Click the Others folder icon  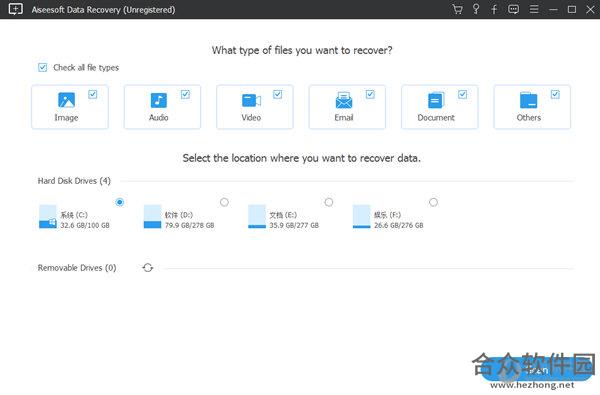[x=528, y=100]
